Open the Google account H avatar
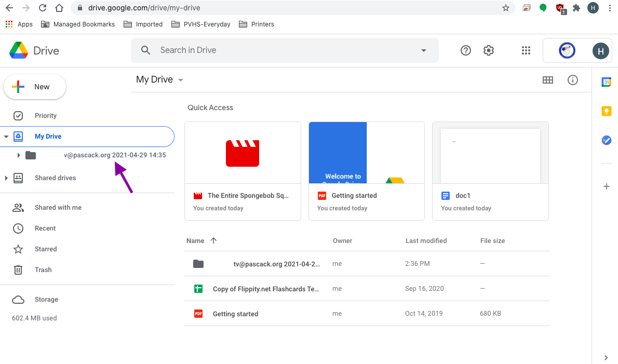Screen dimensions: 618x364 (600, 51)
